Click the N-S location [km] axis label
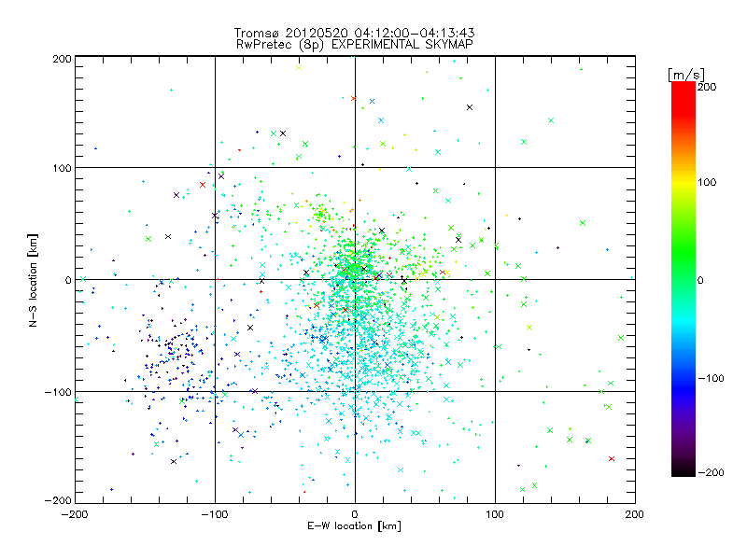The image size is (747, 560). 33,281
